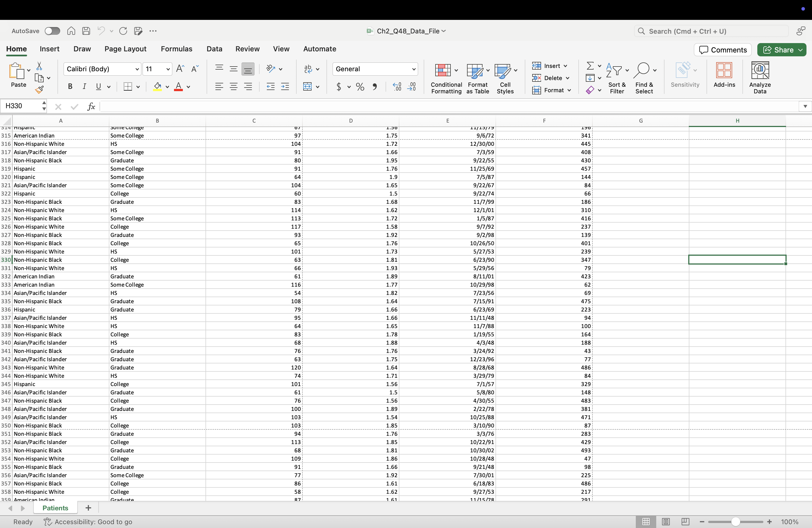
Task: Click the zoom slider in the status bar
Action: coord(735,522)
